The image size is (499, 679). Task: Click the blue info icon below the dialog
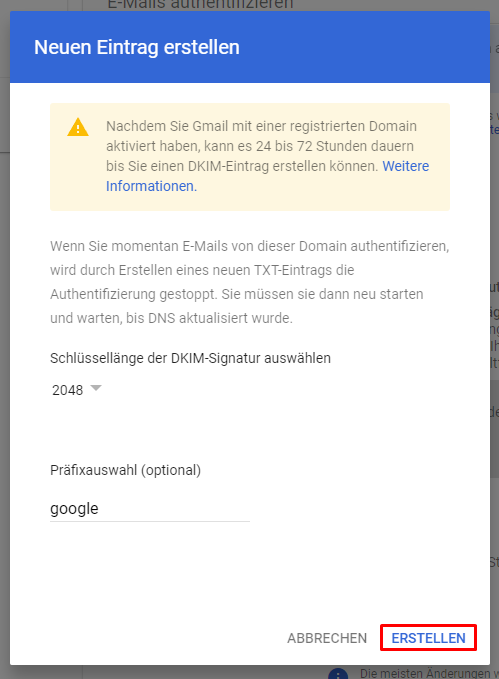[338, 674]
